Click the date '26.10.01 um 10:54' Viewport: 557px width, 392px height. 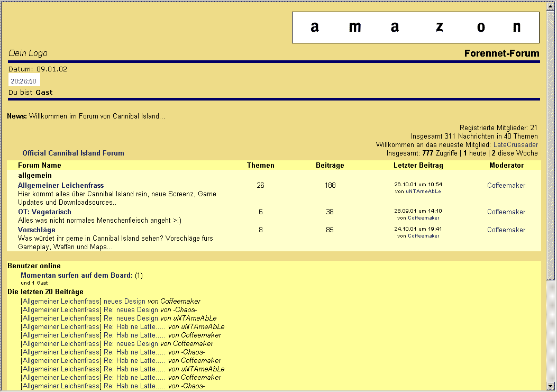[x=418, y=185]
